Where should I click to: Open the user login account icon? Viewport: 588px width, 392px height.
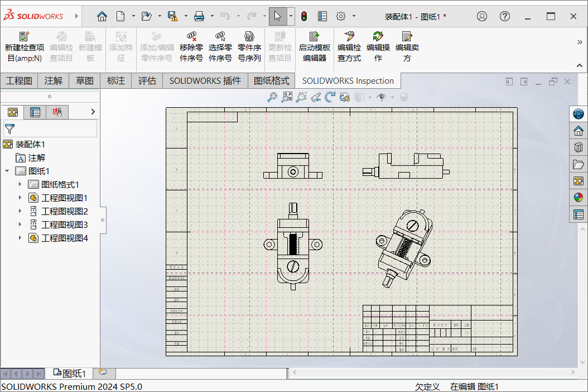coord(482,16)
